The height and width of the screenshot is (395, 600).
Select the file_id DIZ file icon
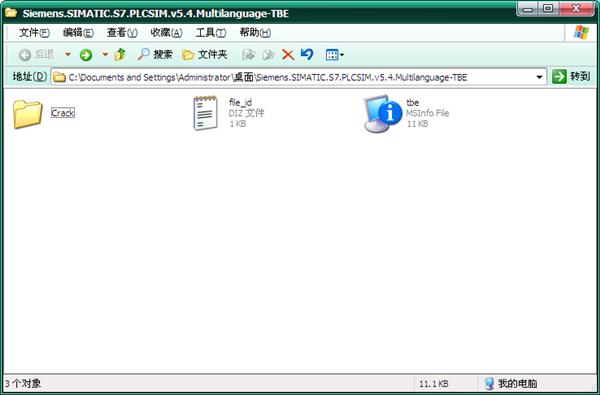tap(205, 113)
